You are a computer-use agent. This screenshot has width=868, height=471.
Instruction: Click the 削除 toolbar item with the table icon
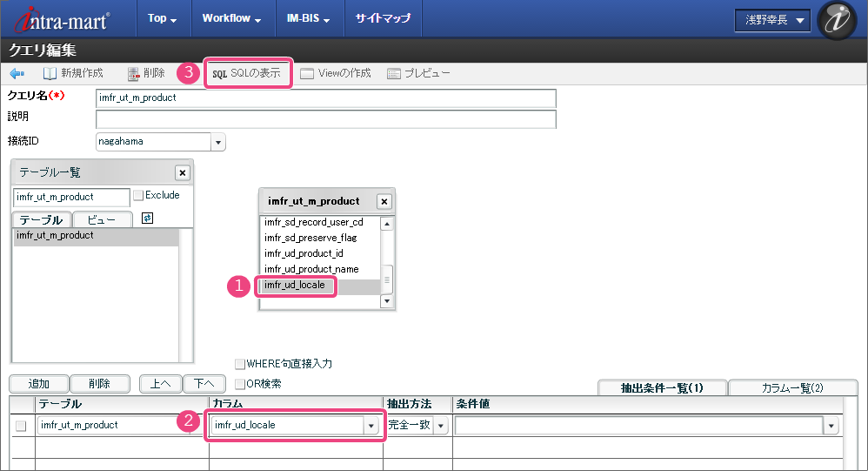coord(146,73)
